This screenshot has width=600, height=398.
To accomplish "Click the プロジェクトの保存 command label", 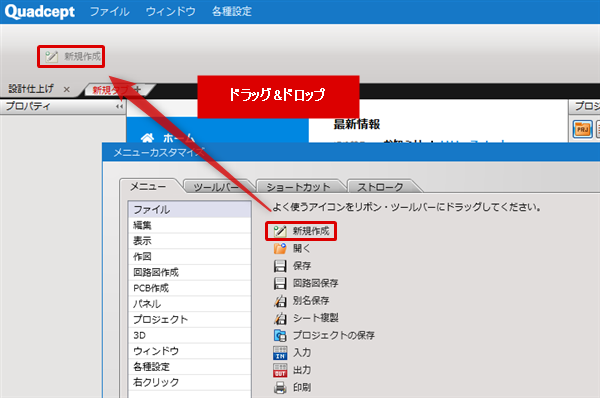I will point(334,336).
